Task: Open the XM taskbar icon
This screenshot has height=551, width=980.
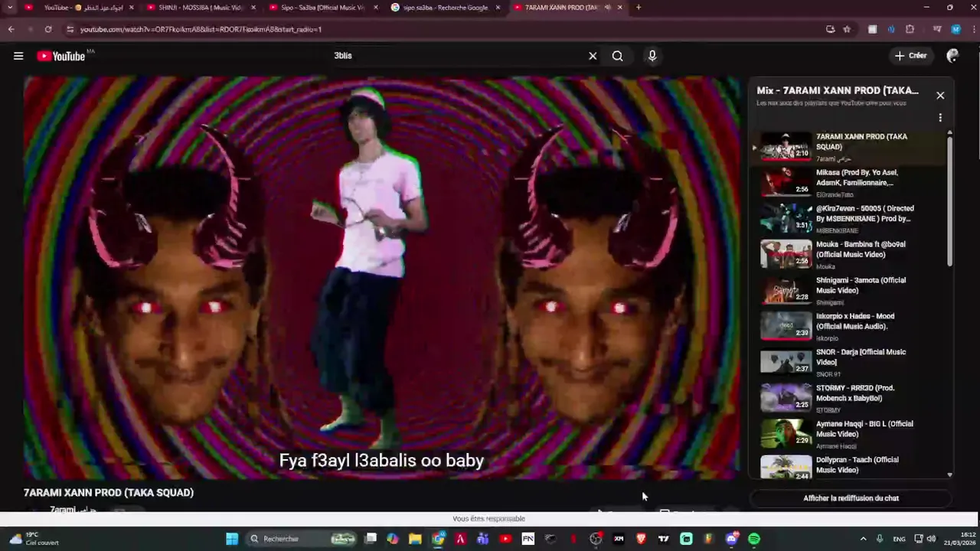Action: (619, 539)
